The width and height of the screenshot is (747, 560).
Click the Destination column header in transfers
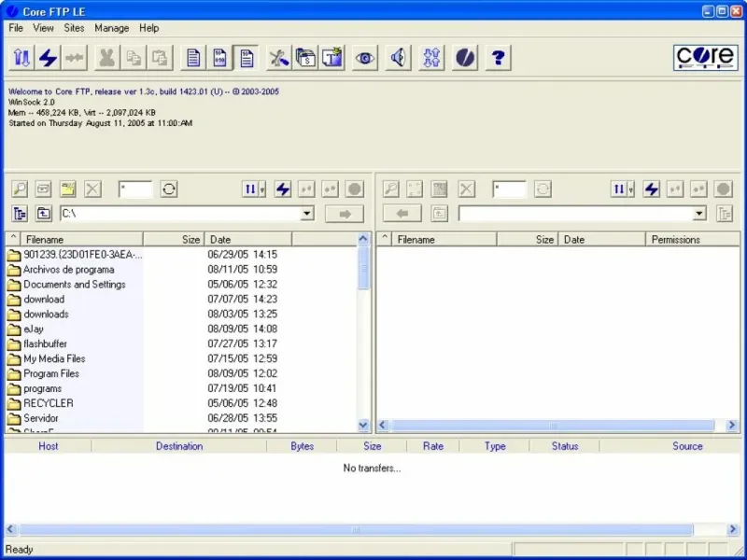coord(179,446)
